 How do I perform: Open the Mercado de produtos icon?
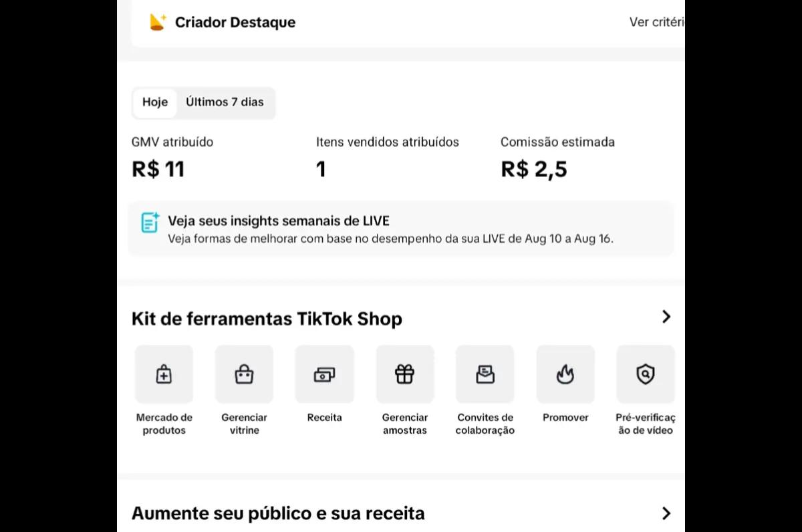tap(164, 374)
